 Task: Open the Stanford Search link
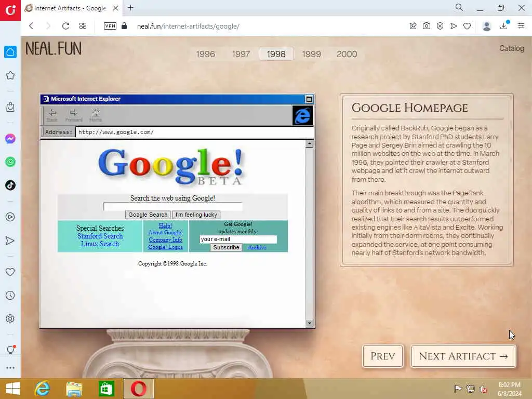(100, 236)
